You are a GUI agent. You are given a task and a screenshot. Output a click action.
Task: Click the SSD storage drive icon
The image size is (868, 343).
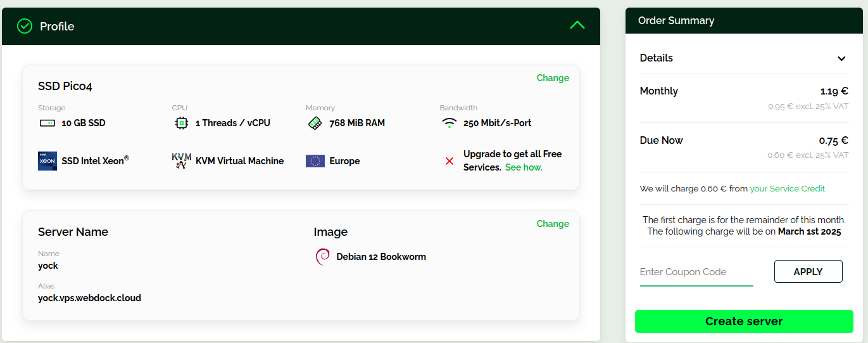coord(47,123)
